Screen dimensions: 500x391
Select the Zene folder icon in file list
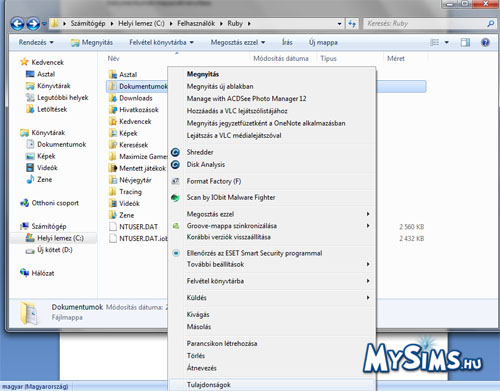click(113, 215)
